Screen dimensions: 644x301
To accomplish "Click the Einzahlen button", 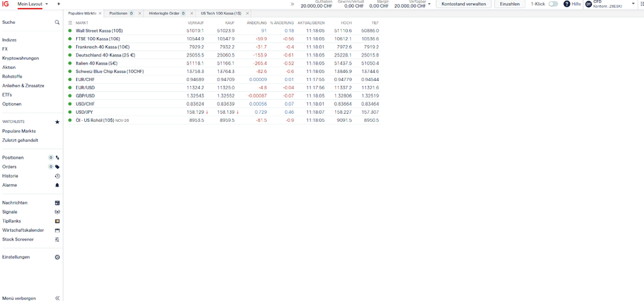I will (509, 4).
